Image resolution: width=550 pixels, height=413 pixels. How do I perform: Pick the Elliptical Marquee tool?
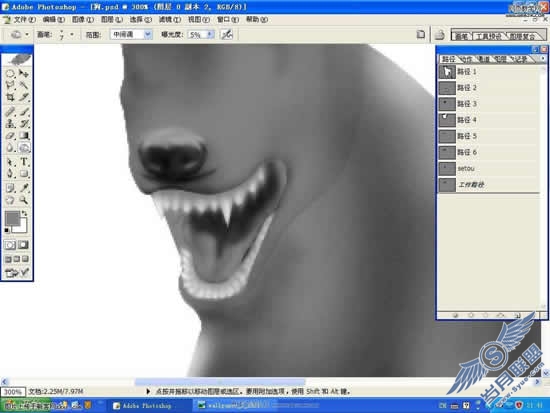click(10, 73)
